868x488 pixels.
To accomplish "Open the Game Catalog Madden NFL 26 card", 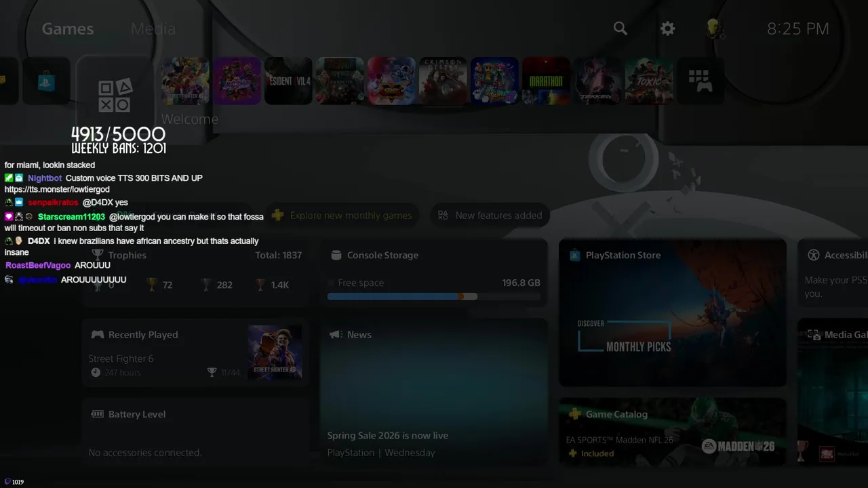I will (673, 432).
